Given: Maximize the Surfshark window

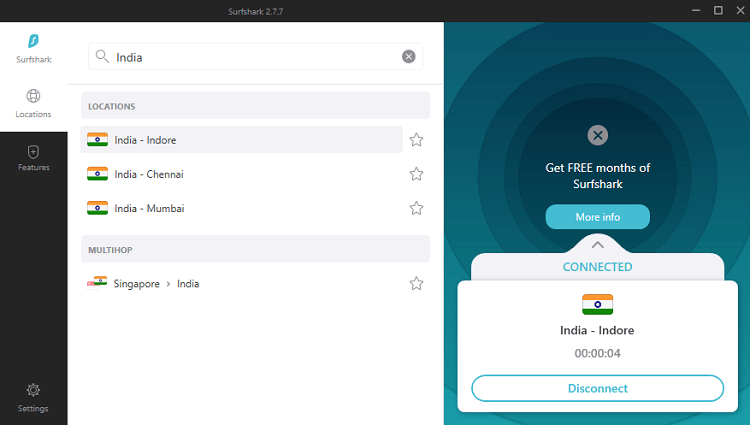Looking at the screenshot, I should point(718,11).
